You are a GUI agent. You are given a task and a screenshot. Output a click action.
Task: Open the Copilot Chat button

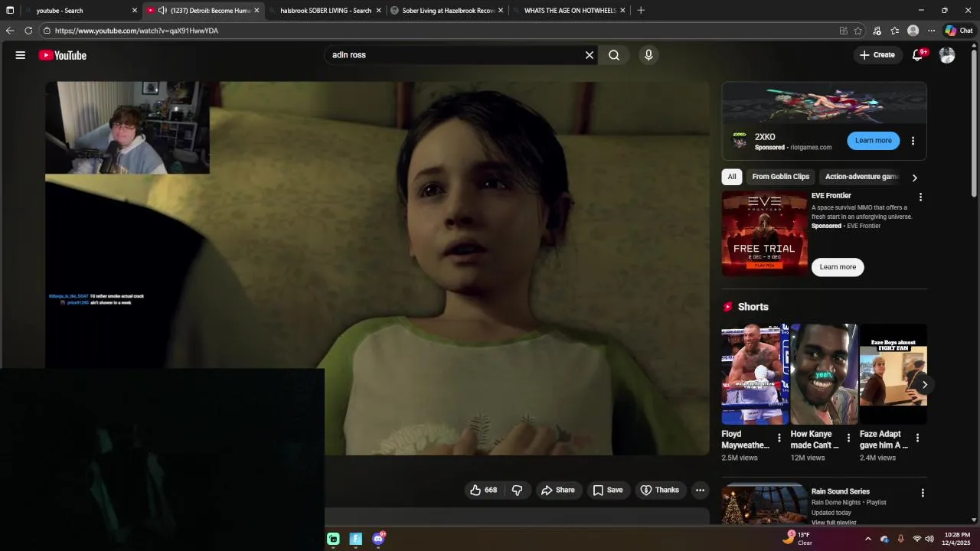pyautogui.click(x=959, y=31)
